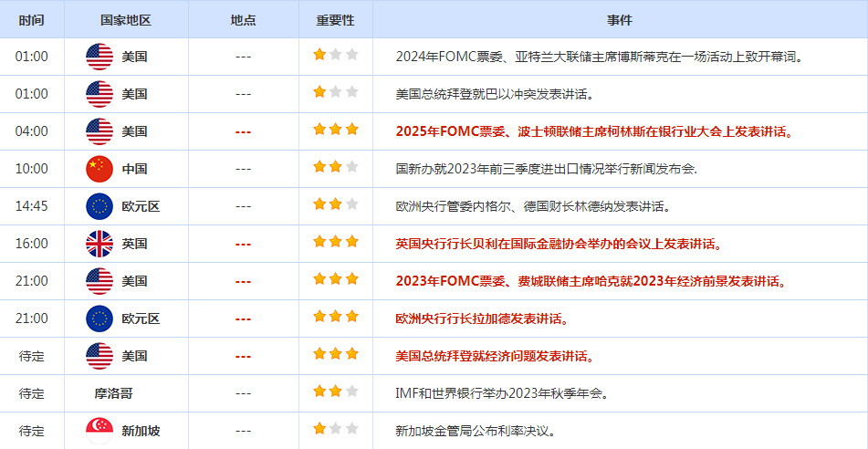Viewport: 868px width, 449px height.
Task: Open the 2024年FOMC票委 Bostic opening remarks event
Action: (x=600, y=57)
